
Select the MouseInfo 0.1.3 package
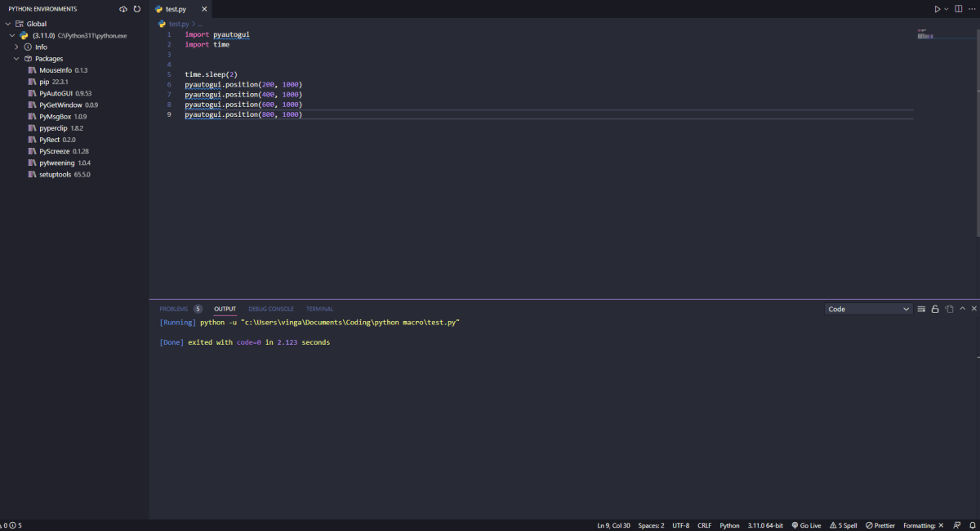(63, 70)
